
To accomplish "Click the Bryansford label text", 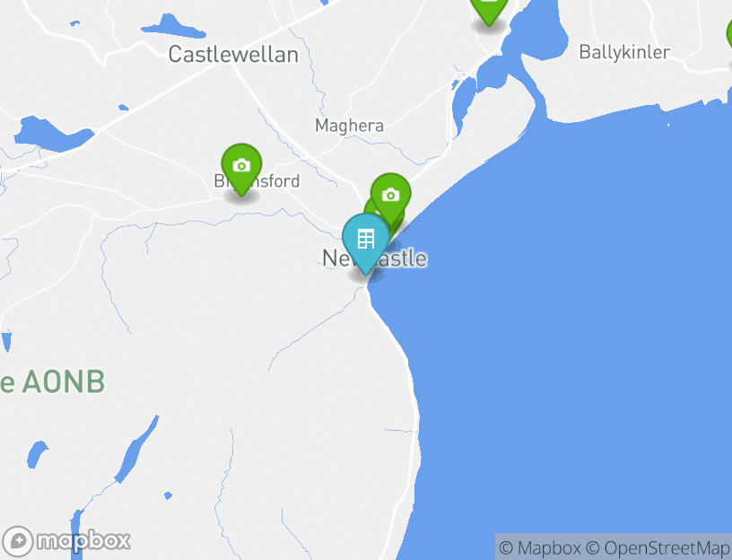I will tap(257, 180).
